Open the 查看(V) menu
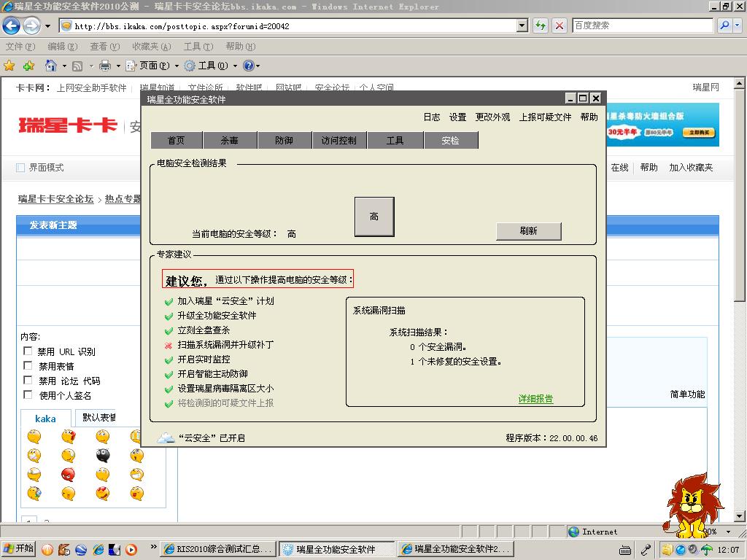The image size is (747, 560). (105, 46)
